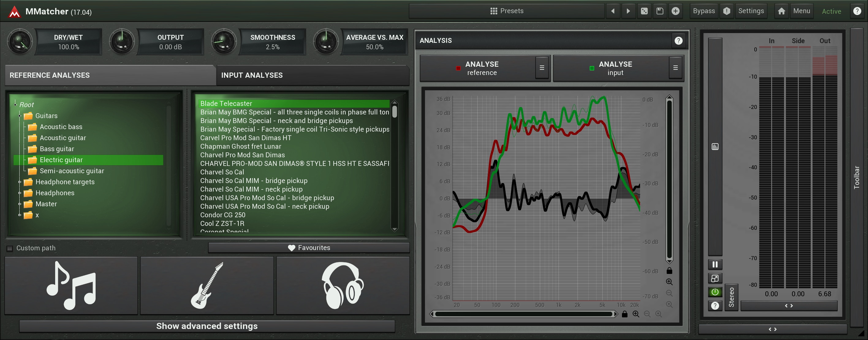868x340 pixels.
Task: Click the random preset dice icon
Action: click(644, 11)
